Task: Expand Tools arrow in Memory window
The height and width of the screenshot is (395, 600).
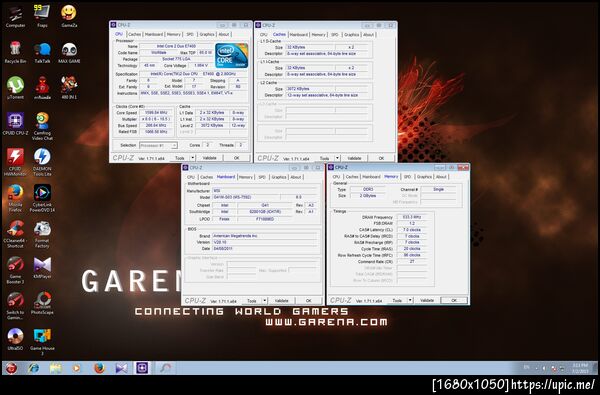Action: coord(410,300)
